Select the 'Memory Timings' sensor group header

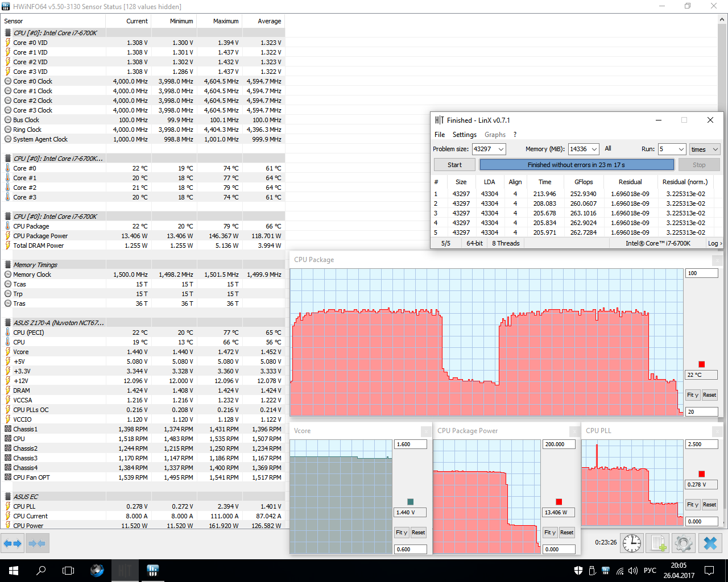[142, 265]
